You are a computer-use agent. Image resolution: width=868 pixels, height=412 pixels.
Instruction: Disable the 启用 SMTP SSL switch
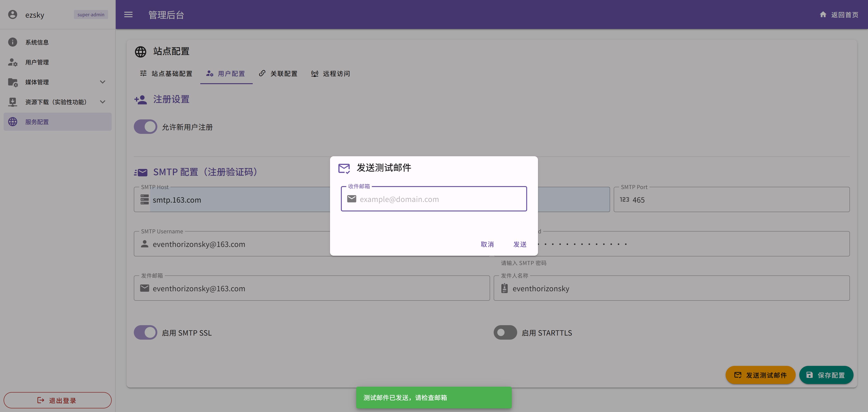coord(146,332)
